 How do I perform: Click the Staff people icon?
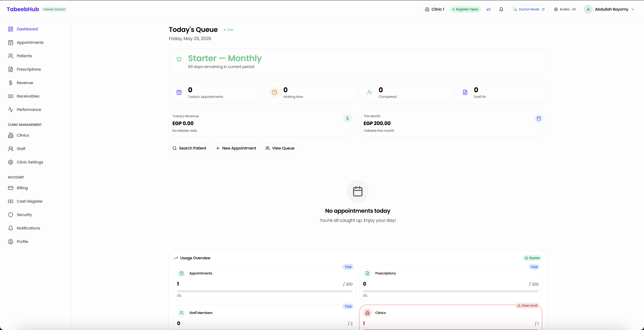click(10, 149)
